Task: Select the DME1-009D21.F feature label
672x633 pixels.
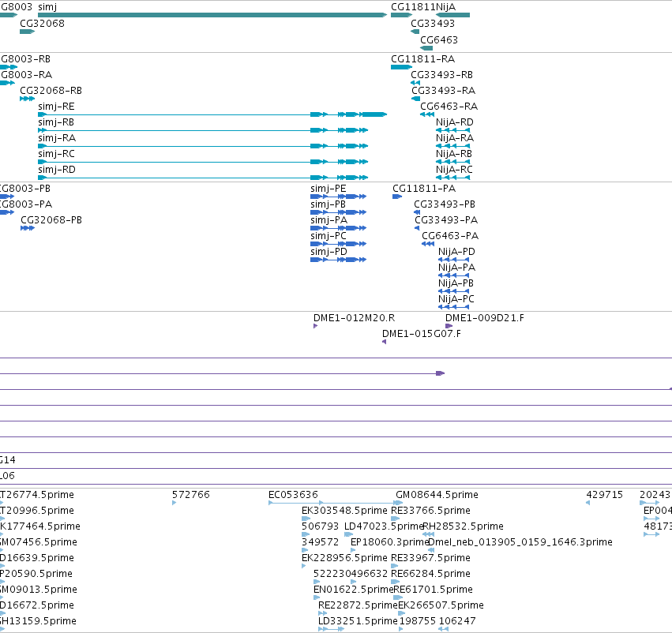Action: pyautogui.click(x=484, y=318)
